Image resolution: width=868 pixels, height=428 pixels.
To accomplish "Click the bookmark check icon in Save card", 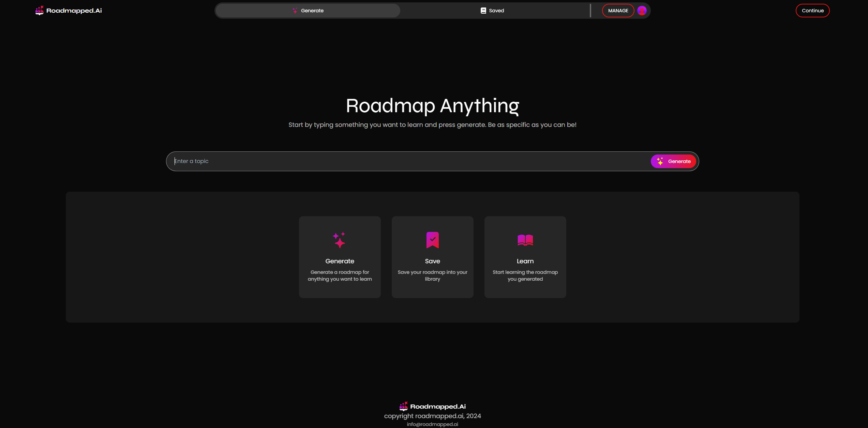I will click(432, 240).
